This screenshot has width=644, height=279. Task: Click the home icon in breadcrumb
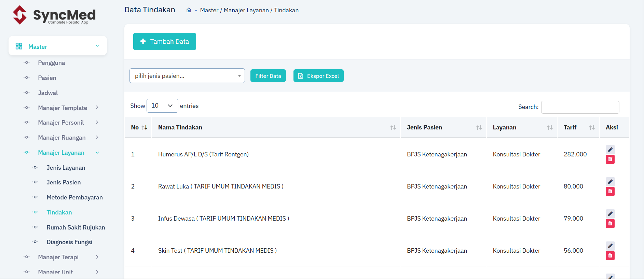tap(189, 10)
